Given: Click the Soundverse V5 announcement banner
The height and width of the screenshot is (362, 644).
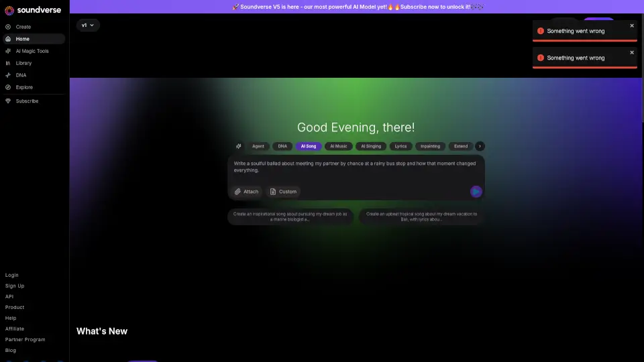Looking at the screenshot, I should pyautogui.click(x=356, y=7).
